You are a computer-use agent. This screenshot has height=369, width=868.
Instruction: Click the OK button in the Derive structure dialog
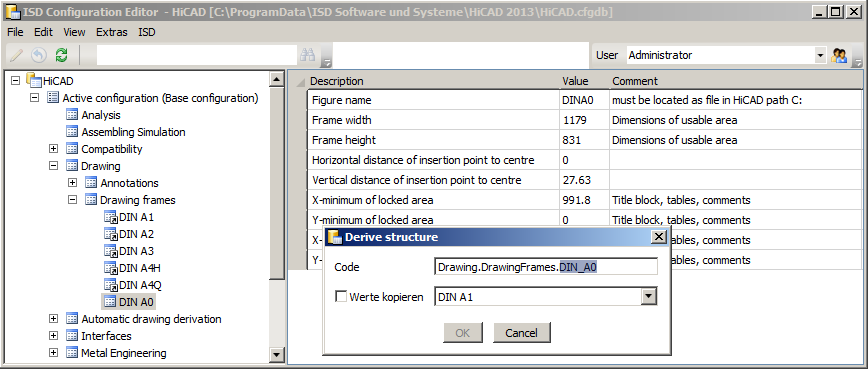coord(463,332)
